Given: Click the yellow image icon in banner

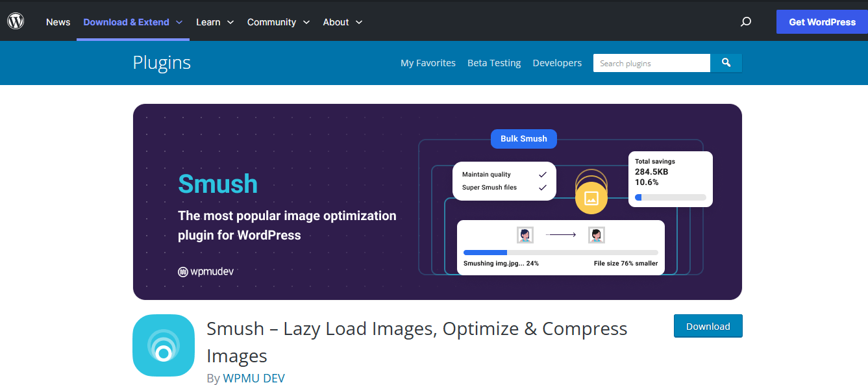Looking at the screenshot, I should [591, 198].
